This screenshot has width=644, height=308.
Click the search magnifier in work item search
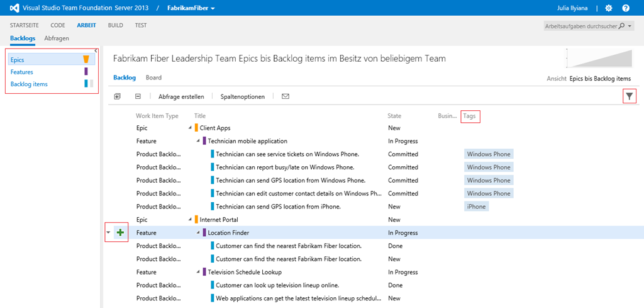[x=622, y=26]
